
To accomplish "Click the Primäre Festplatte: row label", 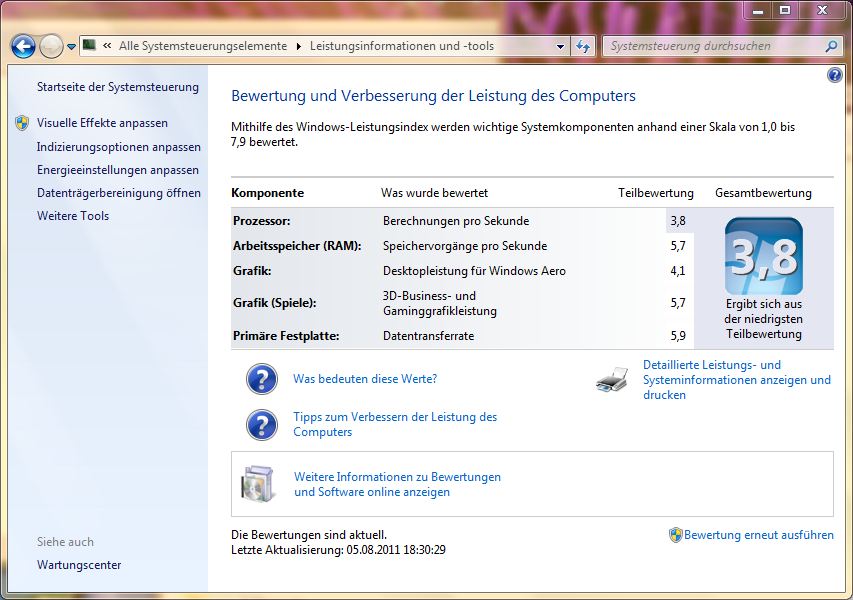I will 286,336.
